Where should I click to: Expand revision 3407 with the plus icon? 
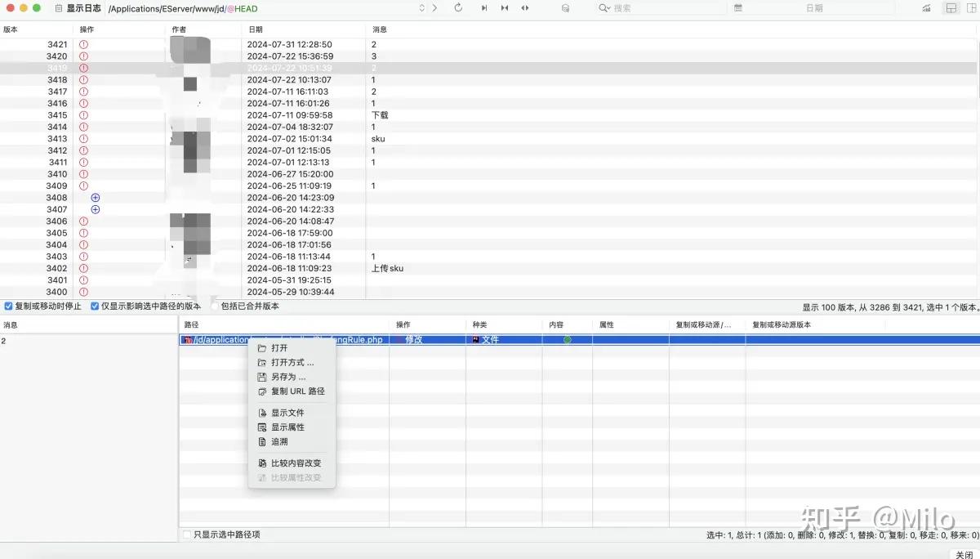tap(96, 209)
